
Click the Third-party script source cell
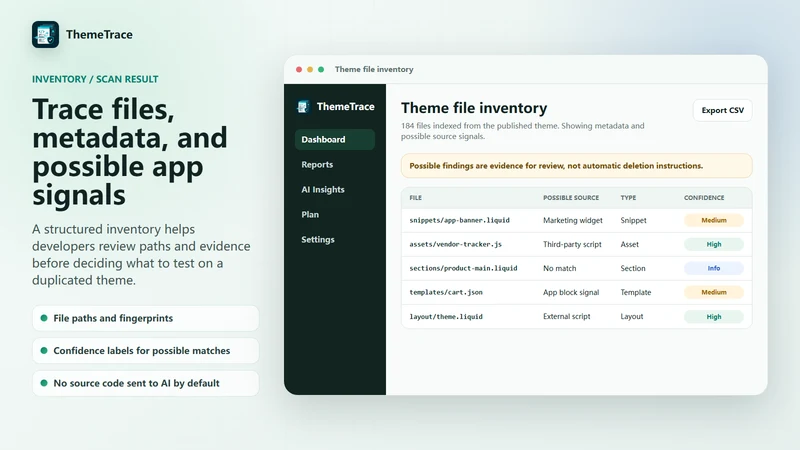pos(572,244)
